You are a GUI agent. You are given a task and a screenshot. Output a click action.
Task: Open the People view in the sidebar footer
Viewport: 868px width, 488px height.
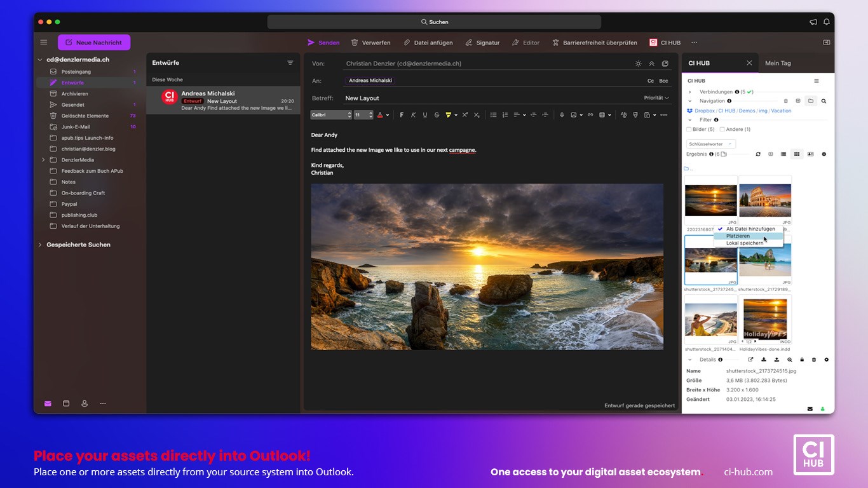[85, 403]
